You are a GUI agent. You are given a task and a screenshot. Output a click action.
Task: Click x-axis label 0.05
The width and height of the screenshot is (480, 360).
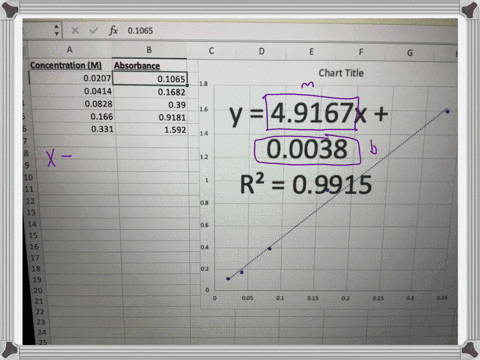(x=247, y=298)
